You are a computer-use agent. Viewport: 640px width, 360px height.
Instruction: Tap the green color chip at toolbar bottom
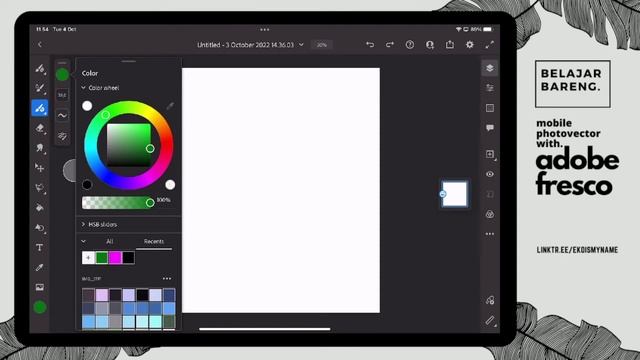click(x=40, y=307)
